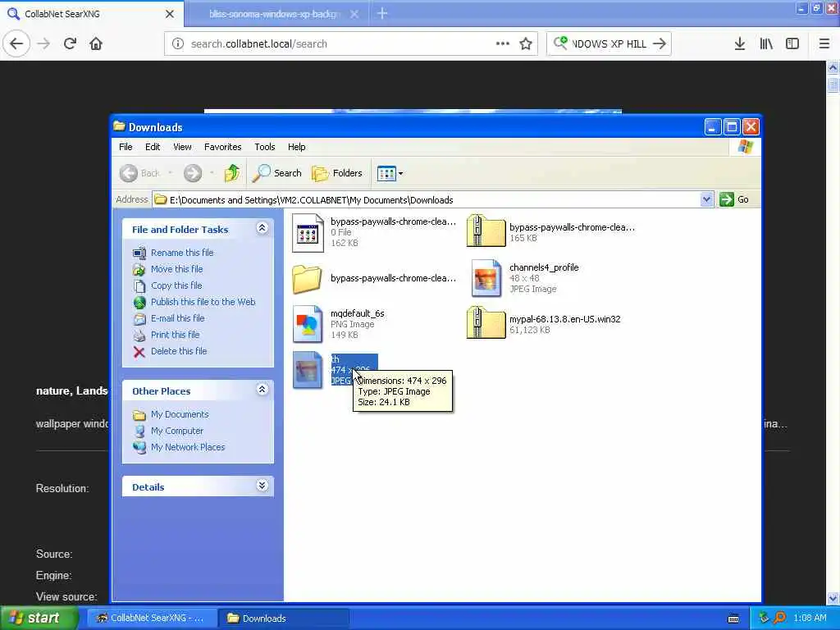
Task: Go to the browser home page
Action: [96, 44]
